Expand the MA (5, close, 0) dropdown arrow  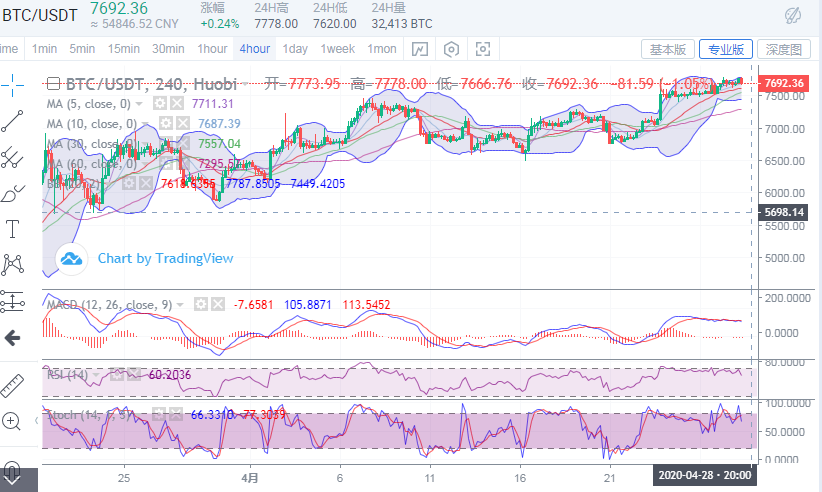click(139, 104)
